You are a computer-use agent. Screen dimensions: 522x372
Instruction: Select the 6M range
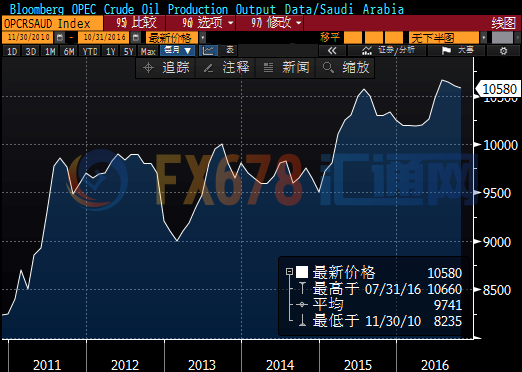coord(69,51)
